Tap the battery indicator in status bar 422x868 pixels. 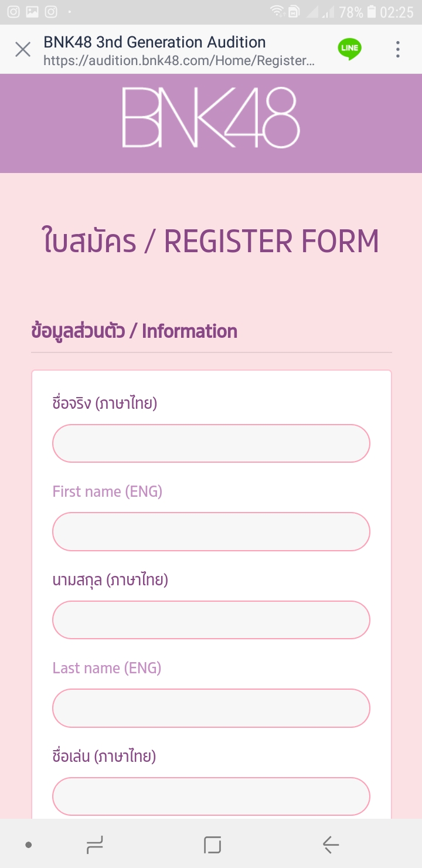pyautogui.click(x=371, y=12)
